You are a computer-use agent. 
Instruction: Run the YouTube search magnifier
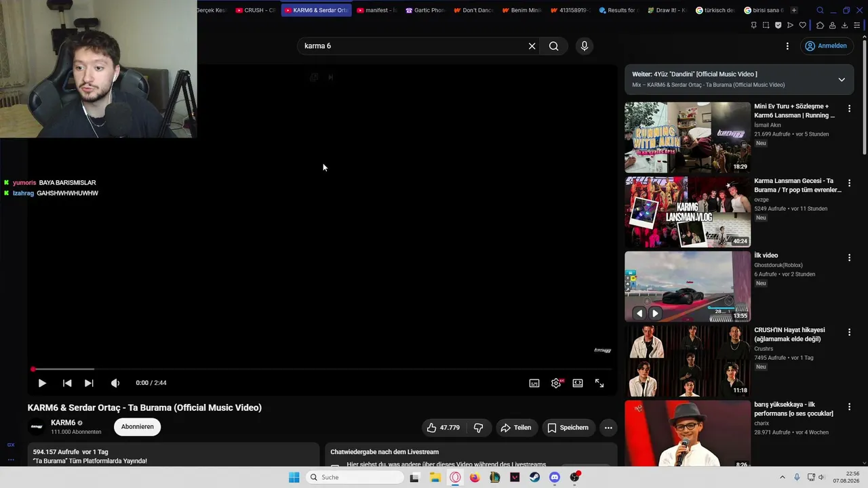coord(554,46)
